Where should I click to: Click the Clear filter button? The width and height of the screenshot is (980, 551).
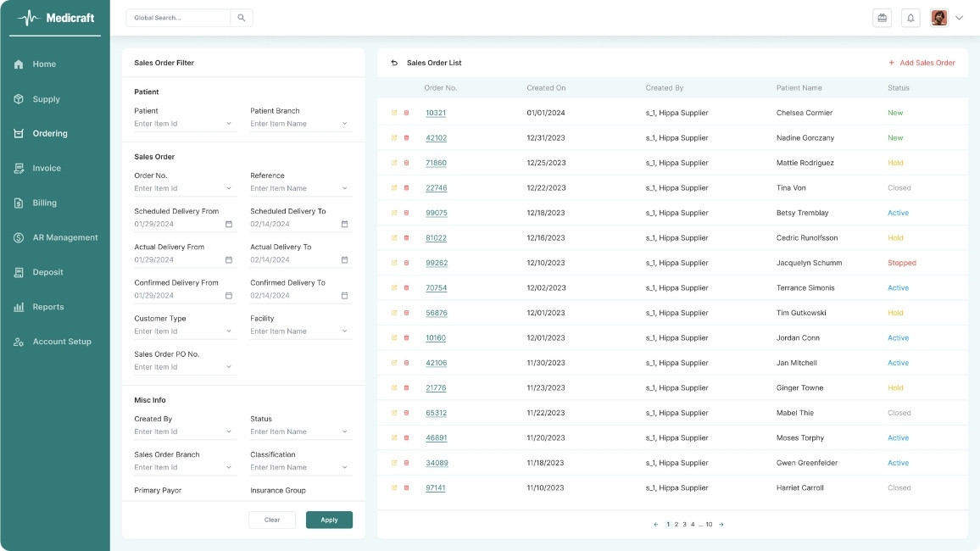tap(272, 520)
